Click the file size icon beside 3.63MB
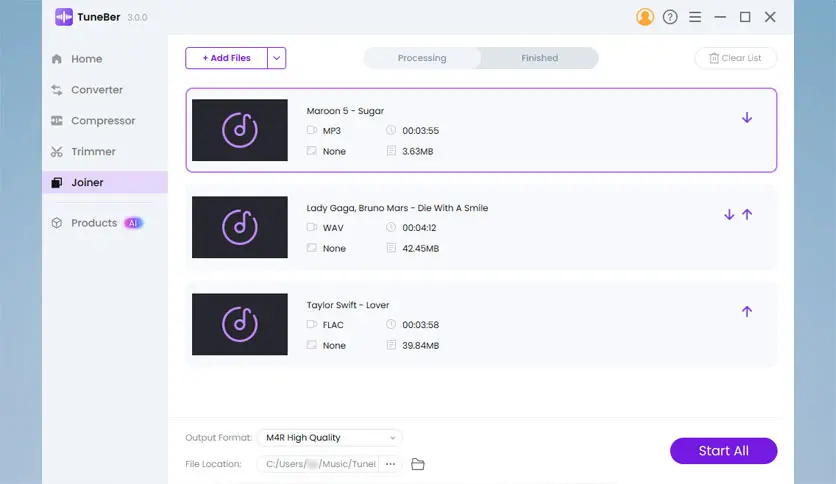This screenshot has height=484, width=836. (x=391, y=151)
